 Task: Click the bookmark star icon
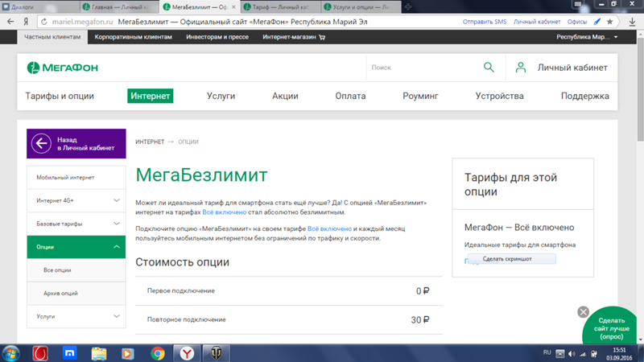pos(610,22)
